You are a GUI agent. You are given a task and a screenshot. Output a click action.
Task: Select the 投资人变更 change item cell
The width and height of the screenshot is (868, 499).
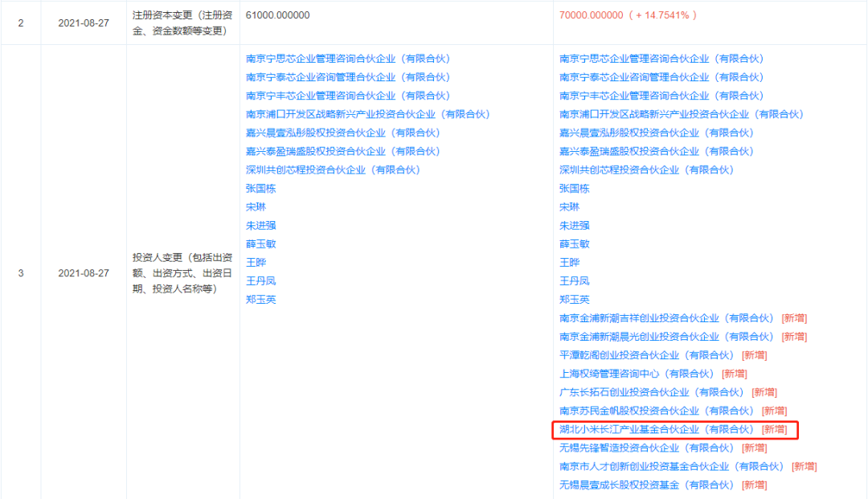coord(182,272)
